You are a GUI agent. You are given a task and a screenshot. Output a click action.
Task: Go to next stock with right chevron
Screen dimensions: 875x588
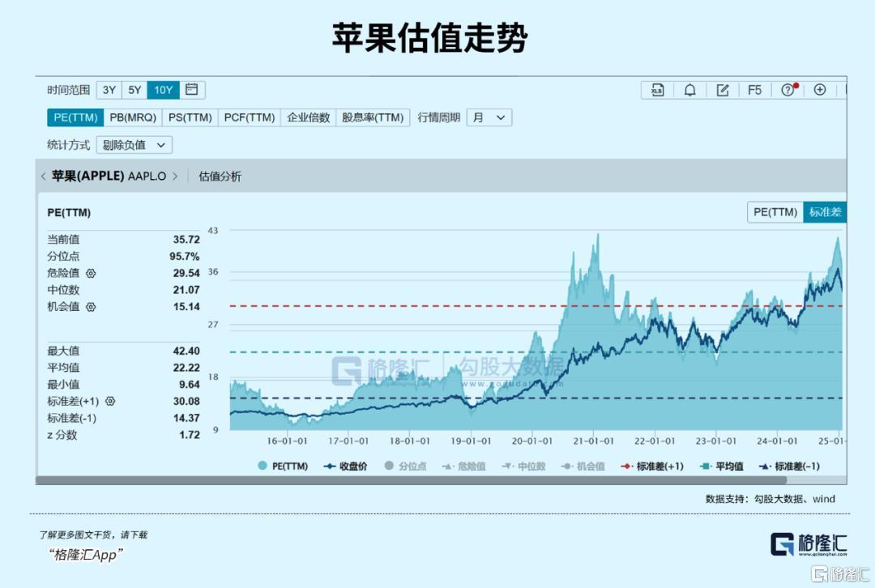tap(175, 177)
